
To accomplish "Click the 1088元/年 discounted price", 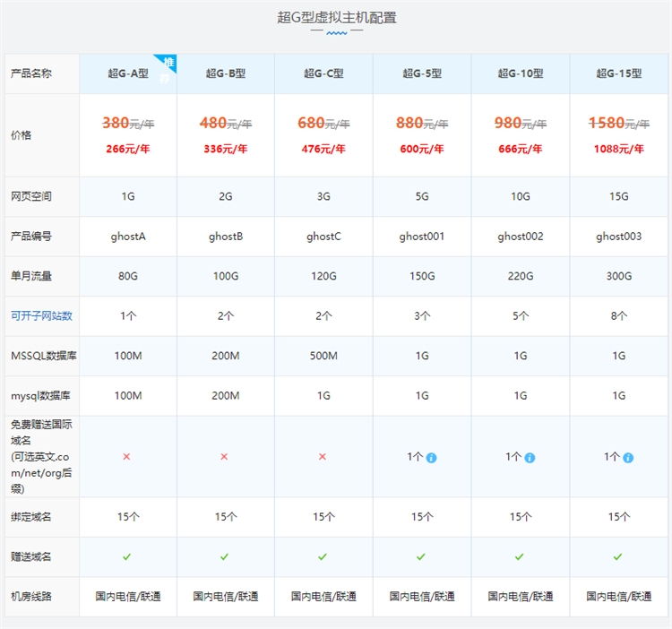I will 618,150.
